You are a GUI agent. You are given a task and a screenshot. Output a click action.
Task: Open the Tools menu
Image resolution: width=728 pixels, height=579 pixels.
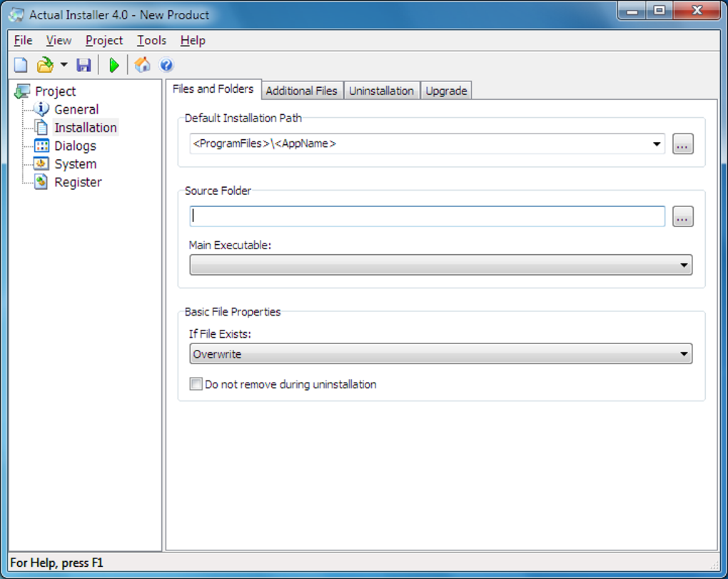pos(151,41)
